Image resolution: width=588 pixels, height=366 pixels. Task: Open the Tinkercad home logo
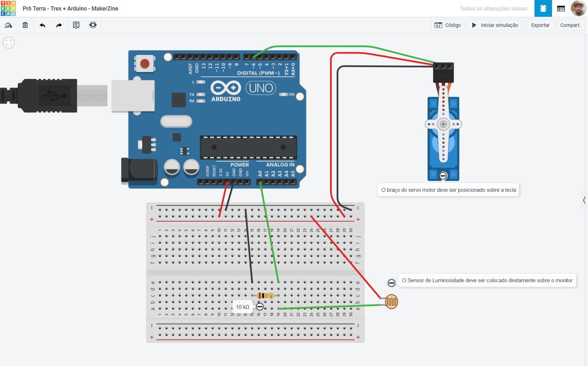(x=8, y=8)
